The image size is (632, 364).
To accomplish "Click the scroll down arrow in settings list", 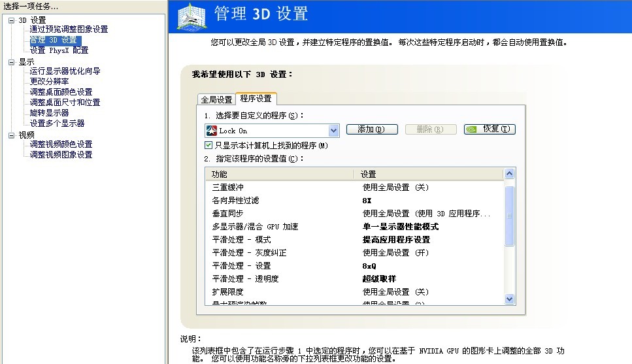I will point(509,299).
